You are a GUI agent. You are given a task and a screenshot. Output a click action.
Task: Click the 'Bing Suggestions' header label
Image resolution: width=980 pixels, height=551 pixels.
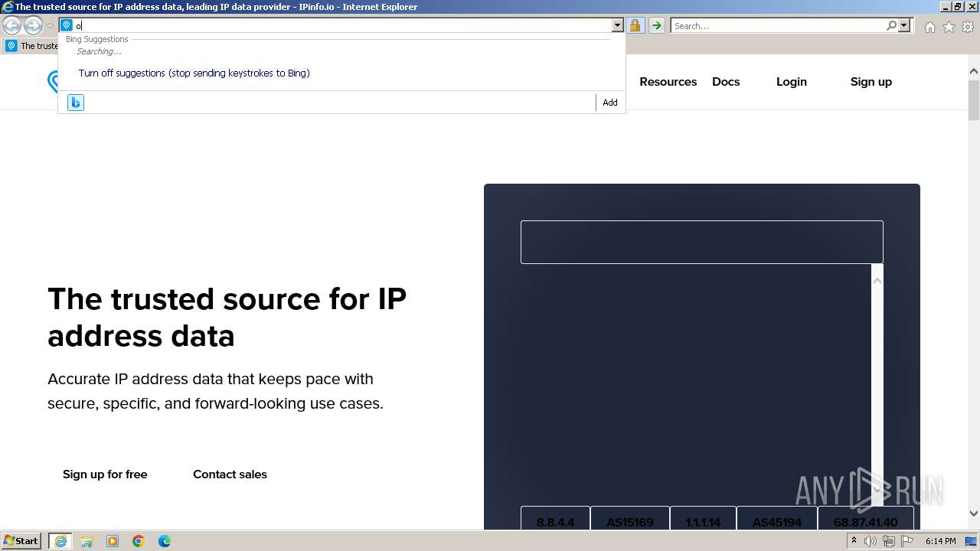(97, 39)
